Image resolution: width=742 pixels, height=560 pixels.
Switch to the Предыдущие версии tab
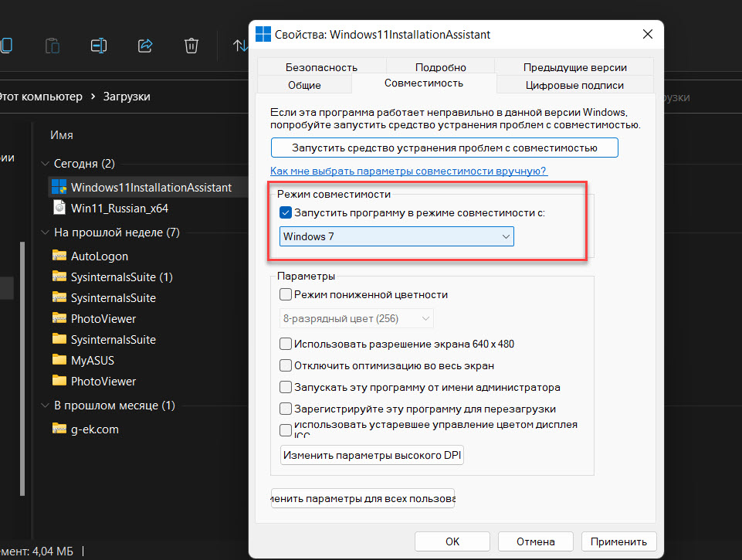pyautogui.click(x=575, y=67)
